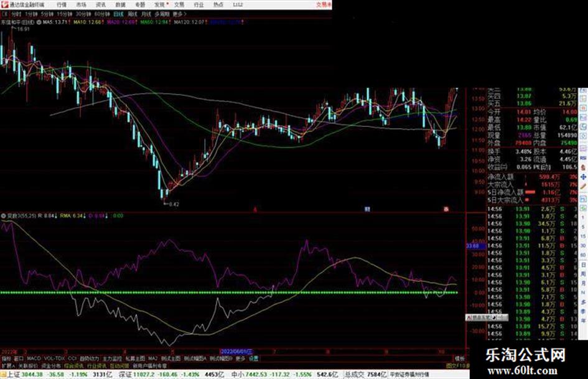
Task: Click the 2022/06/01/三 date label on time axis
Action: click(236, 352)
